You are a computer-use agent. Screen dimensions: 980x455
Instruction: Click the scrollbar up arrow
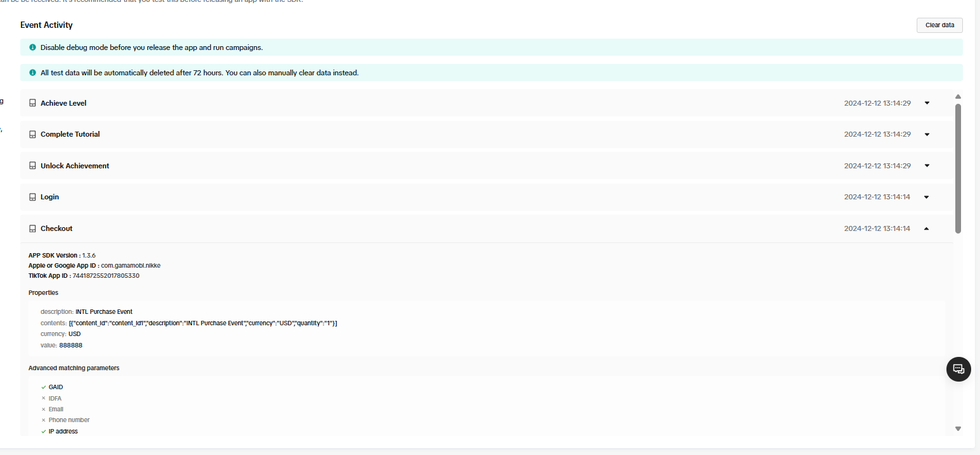pos(958,97)
